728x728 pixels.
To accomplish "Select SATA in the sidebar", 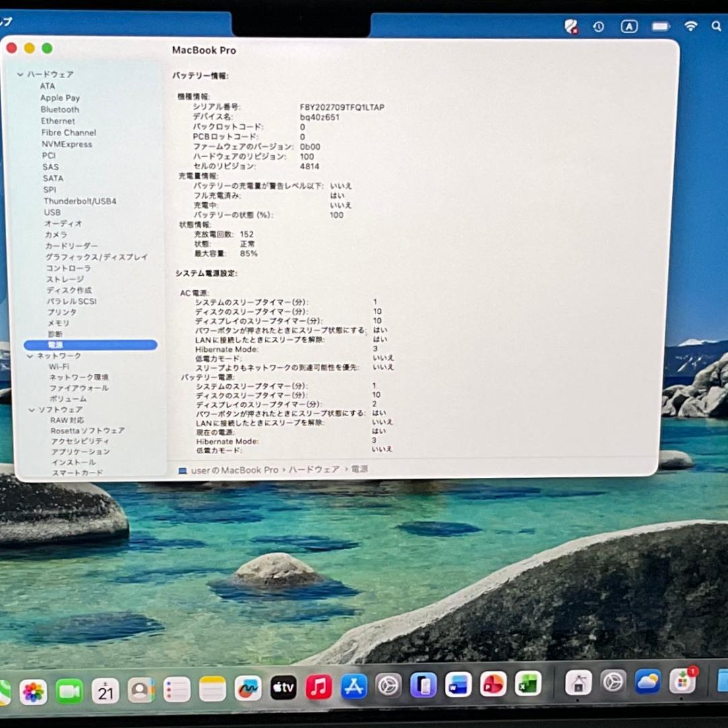I will 53,178.
